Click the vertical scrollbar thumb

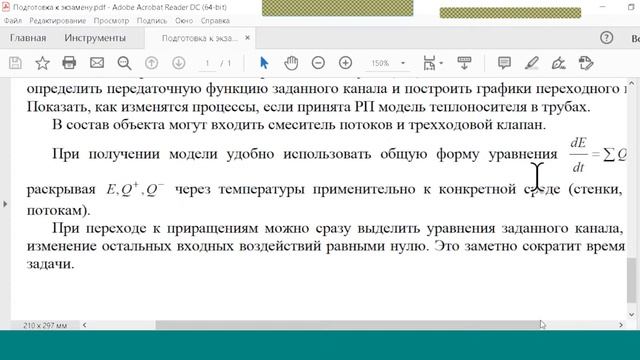tap(632, 280)
